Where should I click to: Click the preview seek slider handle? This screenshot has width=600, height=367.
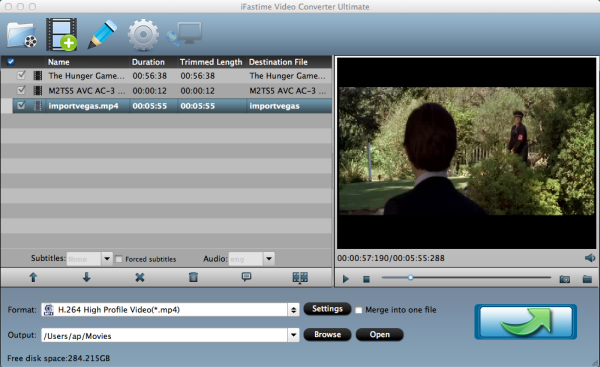coord(410,277)
